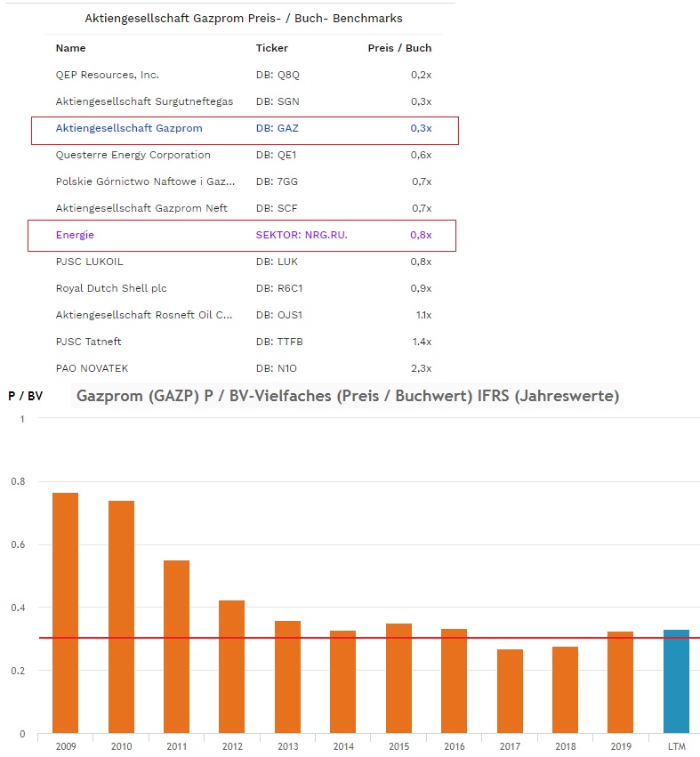Select PAO NOVATEK name
The width and height of the screenshot is (700, 757).
[92, 368]
